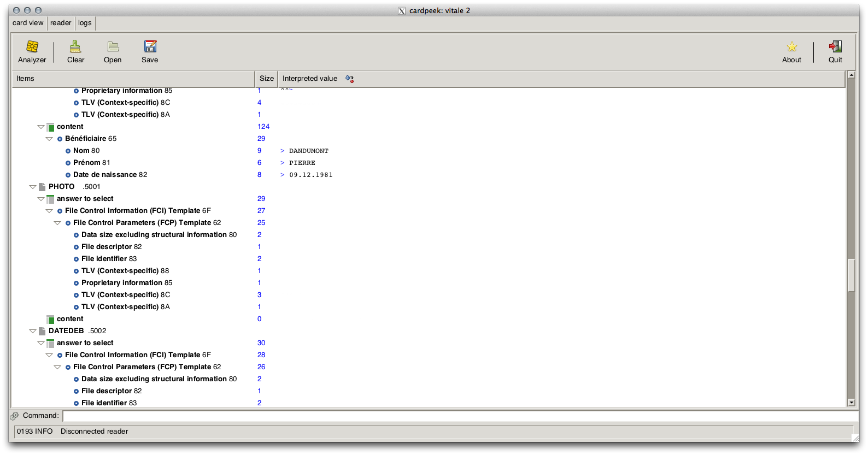Open the About star icon
This screenshot has width=868, height=455.
coord(791,48)
